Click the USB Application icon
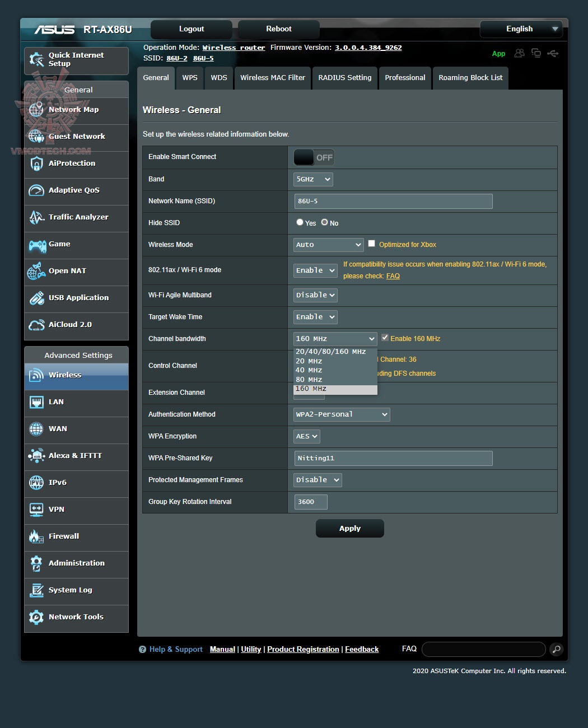This screenshot has height=728, width=588. (x=36, y=298)
